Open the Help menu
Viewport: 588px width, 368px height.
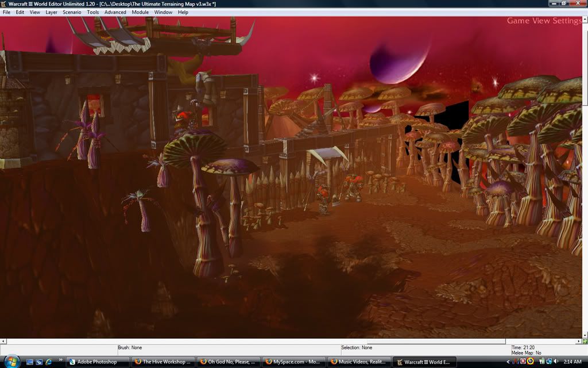(x=183, y=12)
